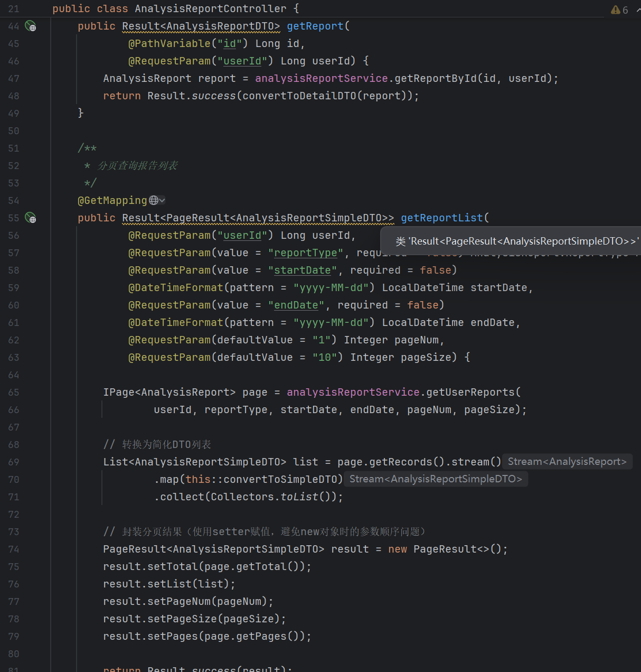Click convertToSimpleDTO reference on line 70
Screen dimensions: 641x672
click(x=280, y=480)
